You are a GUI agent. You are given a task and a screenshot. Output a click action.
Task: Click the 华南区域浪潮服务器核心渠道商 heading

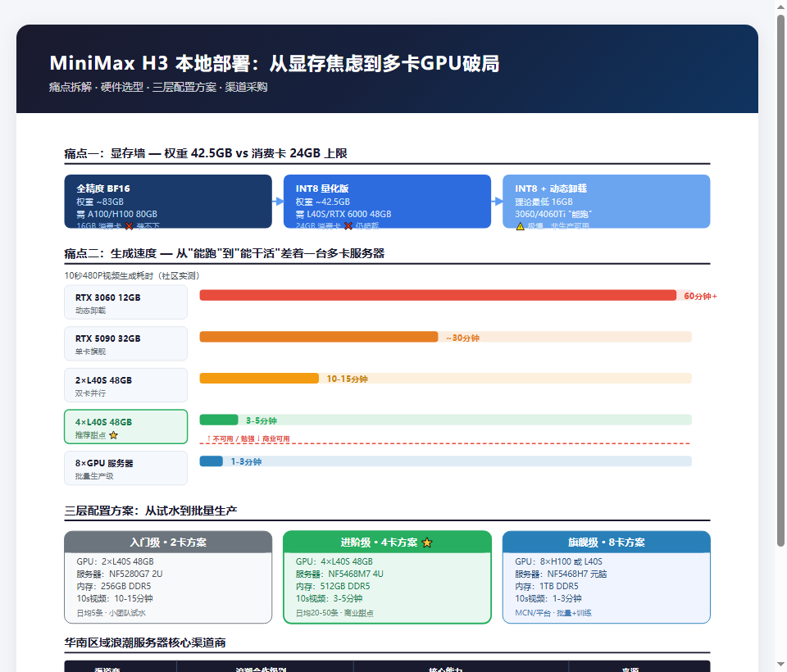[145, 642]
